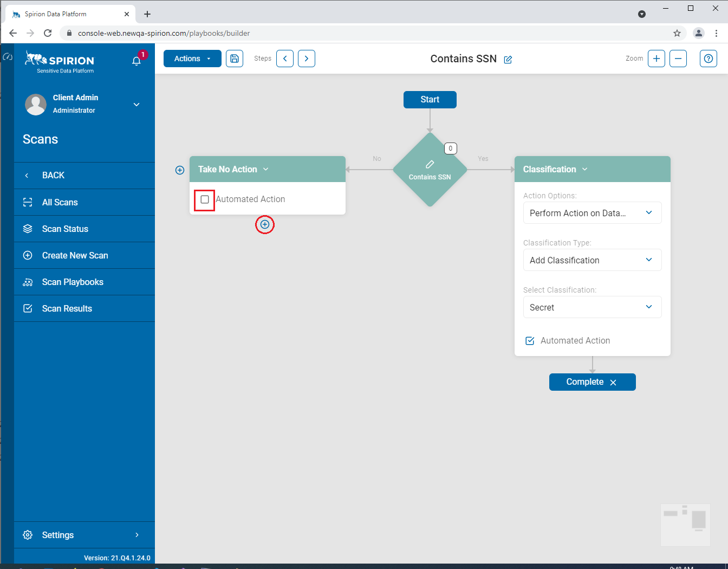The height and width of the screenshot is (569, 728).
Task: Click the workflow minimap thumbnail
Action: click(685, 525)
